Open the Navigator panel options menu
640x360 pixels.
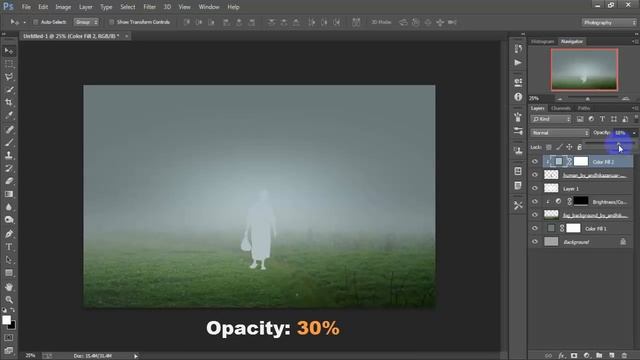pyautogui.click(x=635, y=41)
